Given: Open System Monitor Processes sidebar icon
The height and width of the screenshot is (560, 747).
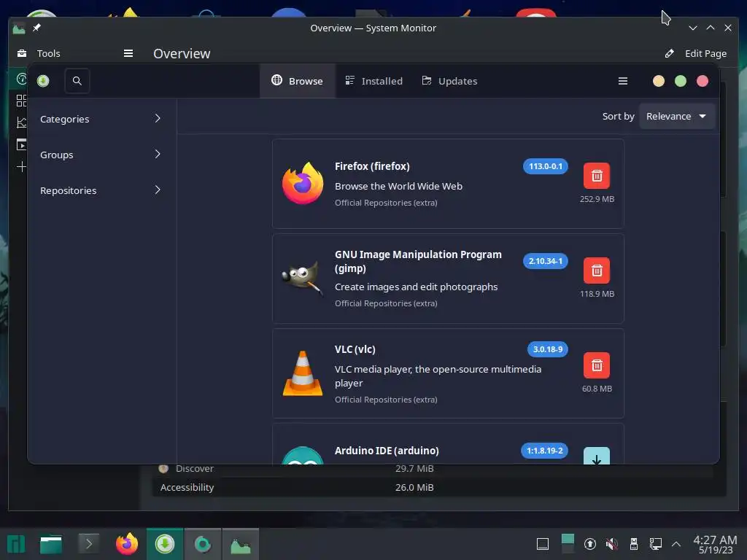Looking at the screenshot, I should click(21, 144).
